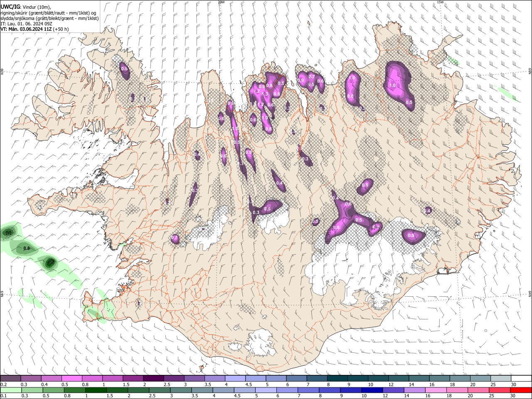Click the '20W' longitude label
The width and height of the screenshot is (532, 399).
coord(221,2)
